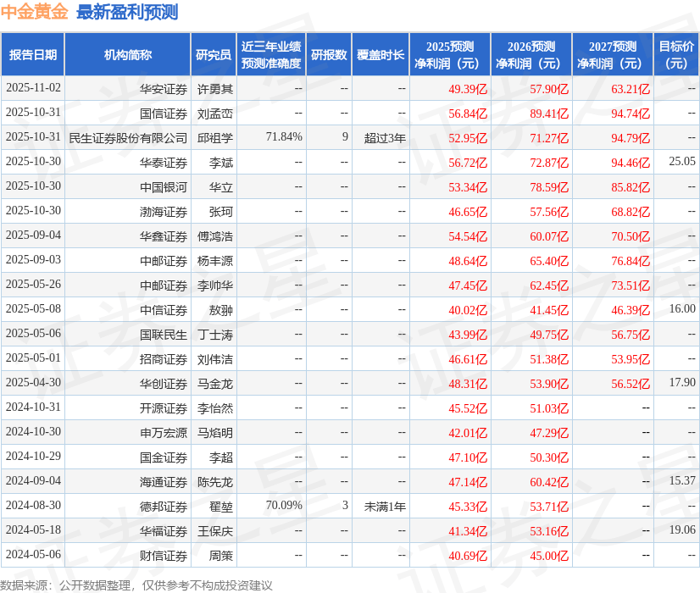Select the 研究员 column header

point(214,55)
